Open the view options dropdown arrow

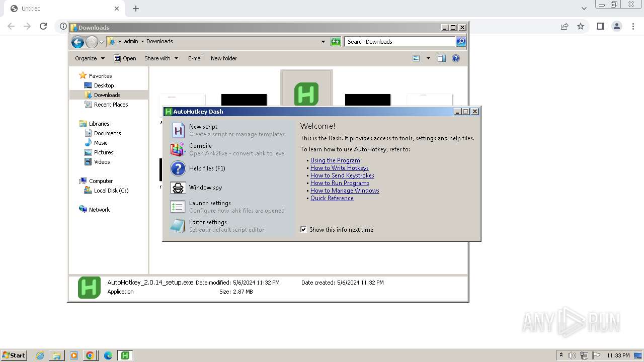pos(428,58)
